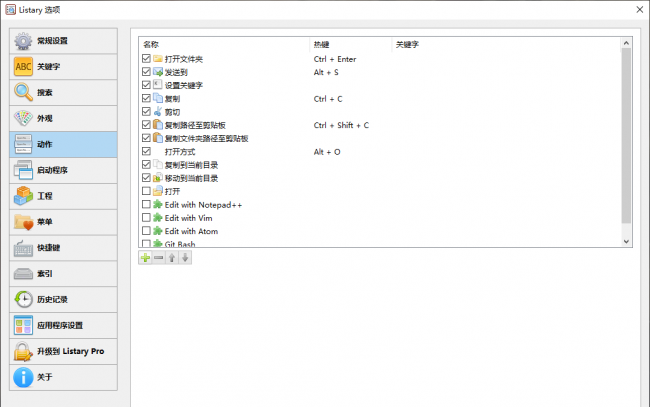The width and height of the screenshot is (650, 407).
Task: Click the action list vertical scrollbar thumb
Action: (x=626, y=136)
